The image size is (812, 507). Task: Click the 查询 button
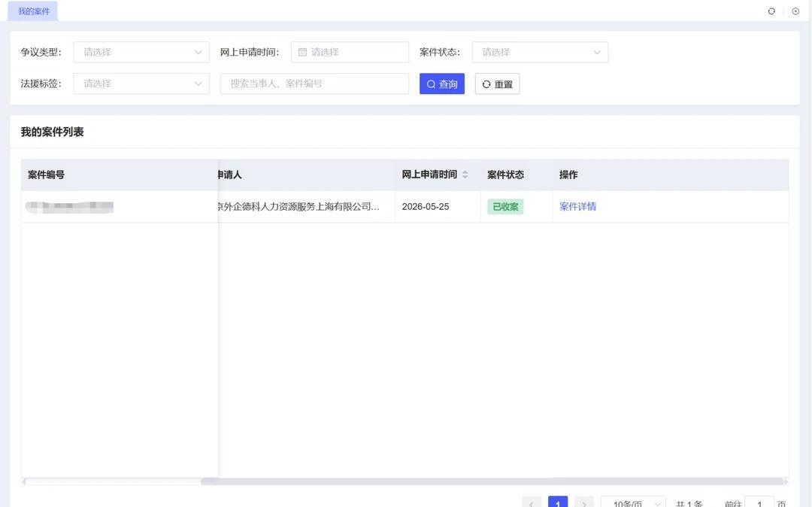tap(442, 84)
